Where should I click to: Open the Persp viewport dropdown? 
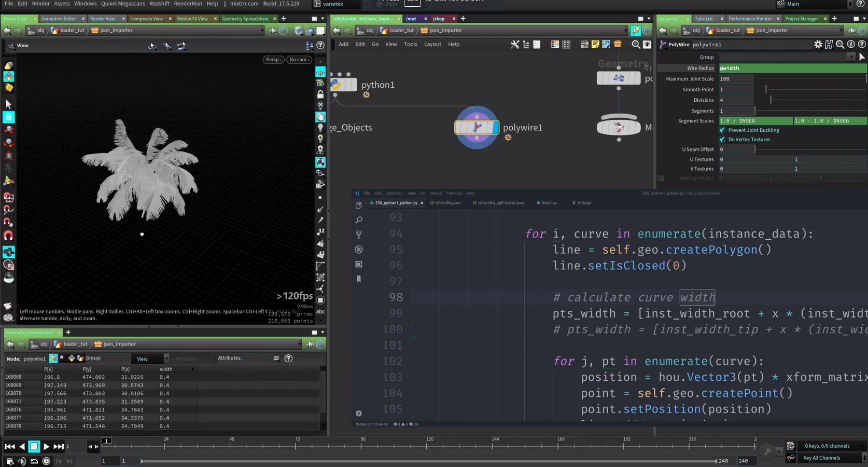pos(273,60)
